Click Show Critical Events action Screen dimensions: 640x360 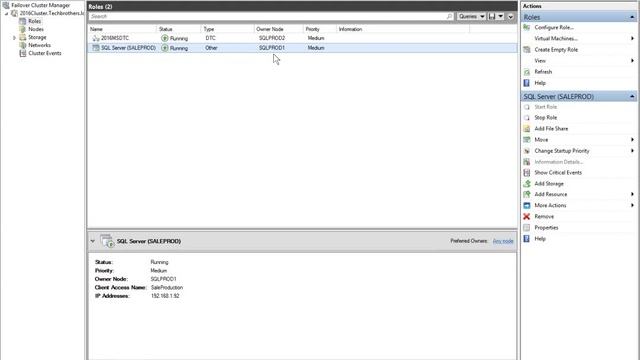[x=558, y=173]
